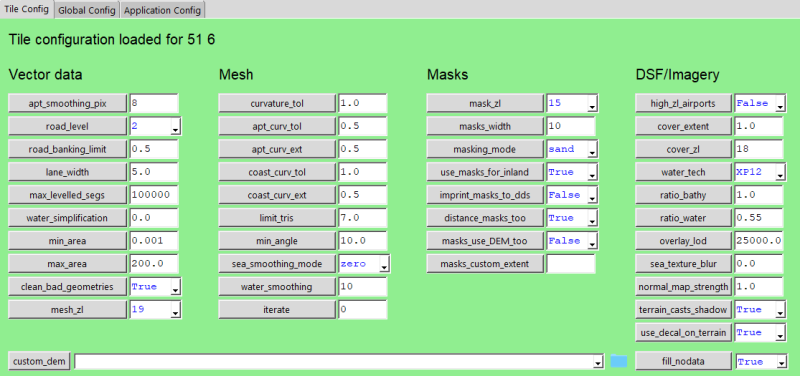Click the max_area value field
Screen dimensions: 800x376
[154, 264]
